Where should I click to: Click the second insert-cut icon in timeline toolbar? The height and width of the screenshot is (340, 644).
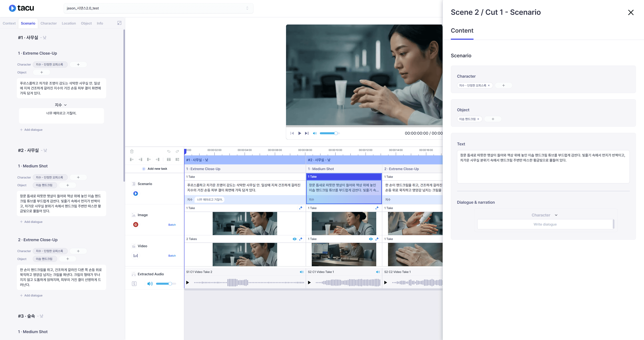[140, 159]
